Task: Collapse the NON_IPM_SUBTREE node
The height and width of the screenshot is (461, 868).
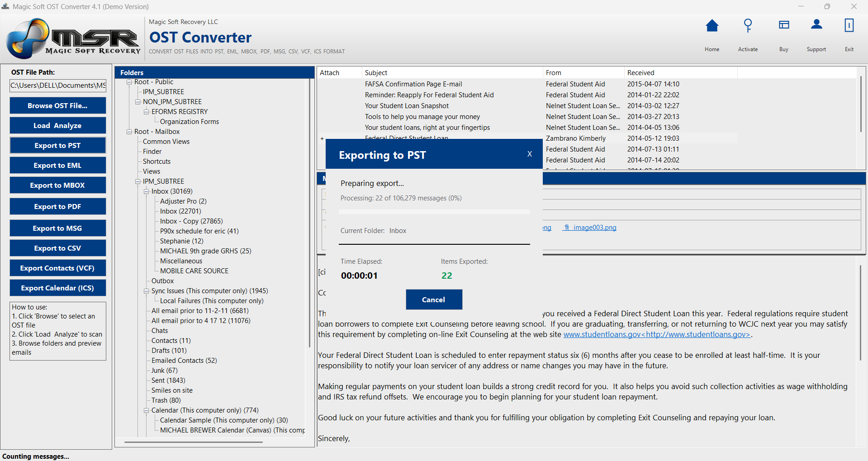Action: [138, 102]
